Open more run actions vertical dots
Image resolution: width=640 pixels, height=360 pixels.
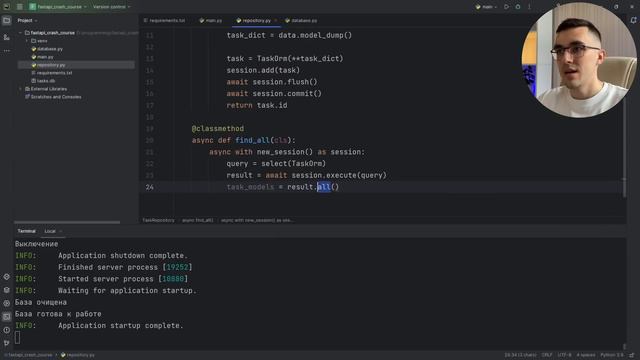pos(529,7)
